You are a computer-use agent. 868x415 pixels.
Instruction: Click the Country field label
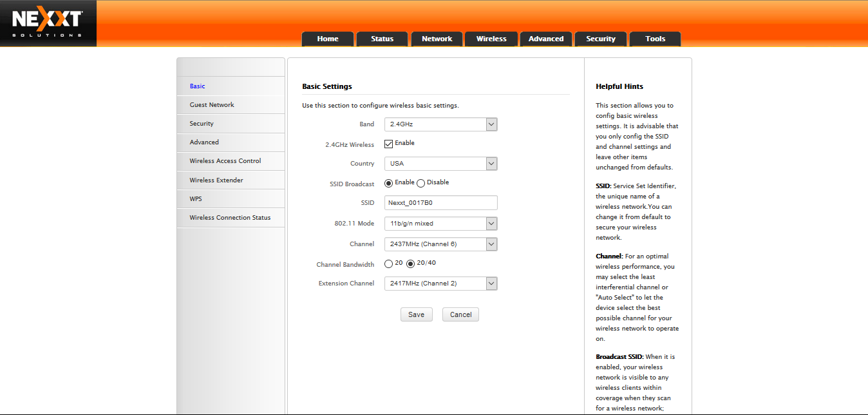tap(363, 164)
